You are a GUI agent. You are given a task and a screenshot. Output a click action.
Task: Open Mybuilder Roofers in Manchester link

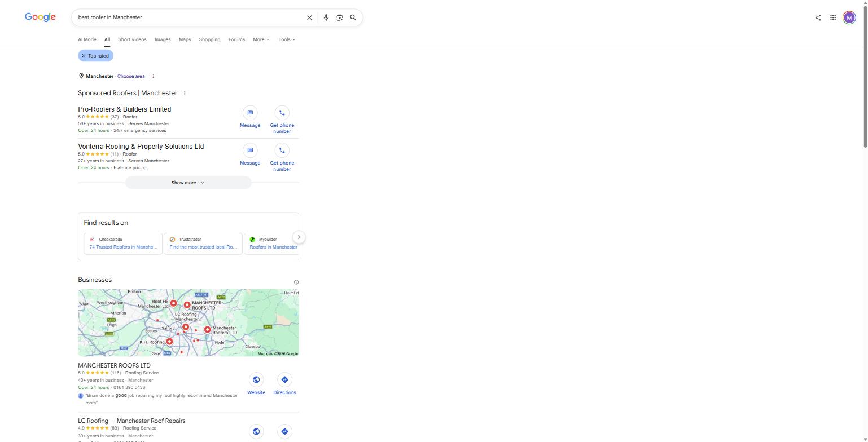coord(271,244)
